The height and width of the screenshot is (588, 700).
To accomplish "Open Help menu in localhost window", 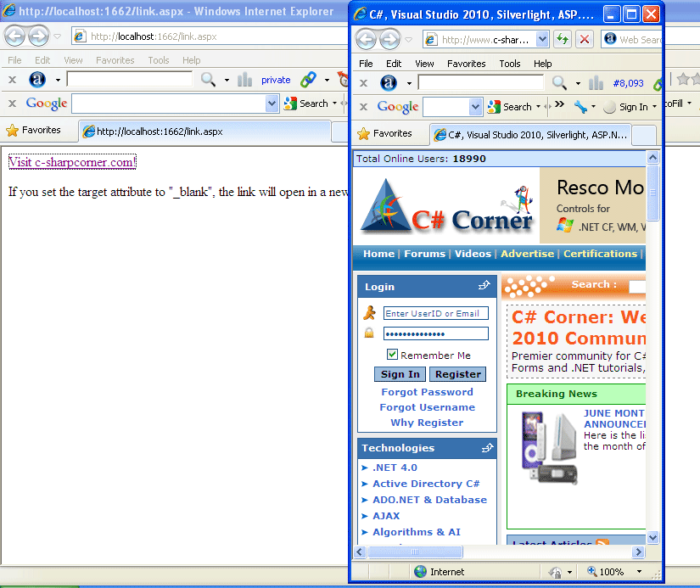I will click(192, 60).
